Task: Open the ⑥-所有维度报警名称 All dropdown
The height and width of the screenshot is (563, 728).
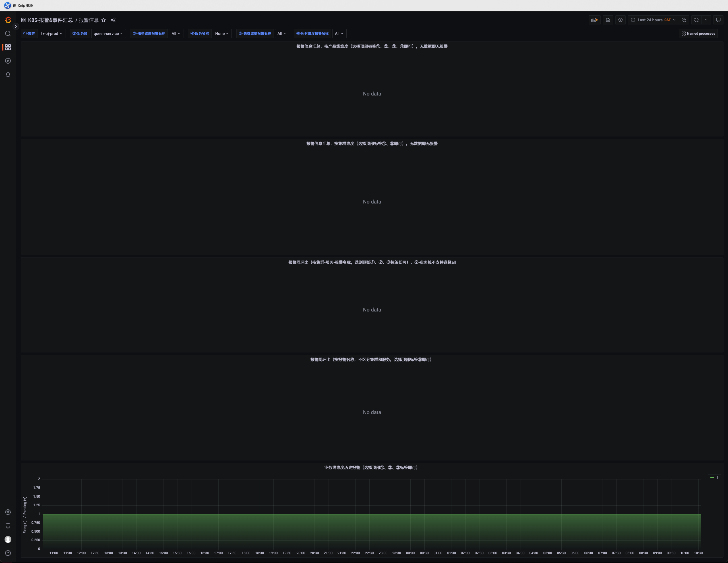Action: tap(339, 34)
